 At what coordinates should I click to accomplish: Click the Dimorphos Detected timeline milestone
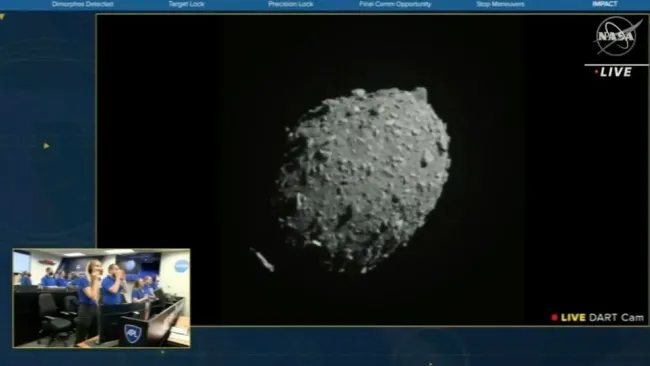[x=82, y=4]
